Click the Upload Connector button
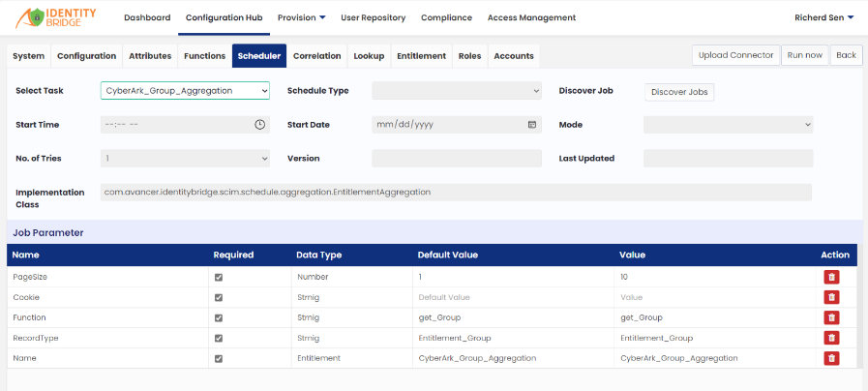The width and height of the screenshot is (868, 391). 735,55
